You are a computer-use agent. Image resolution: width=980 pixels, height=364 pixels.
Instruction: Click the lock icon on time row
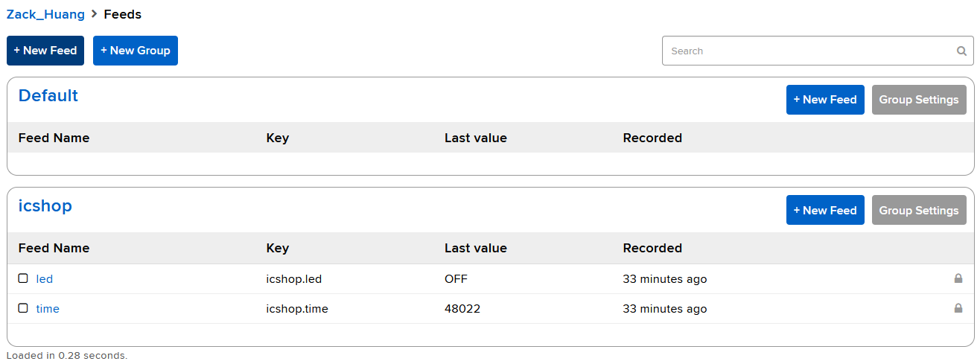tap(958, 308)
